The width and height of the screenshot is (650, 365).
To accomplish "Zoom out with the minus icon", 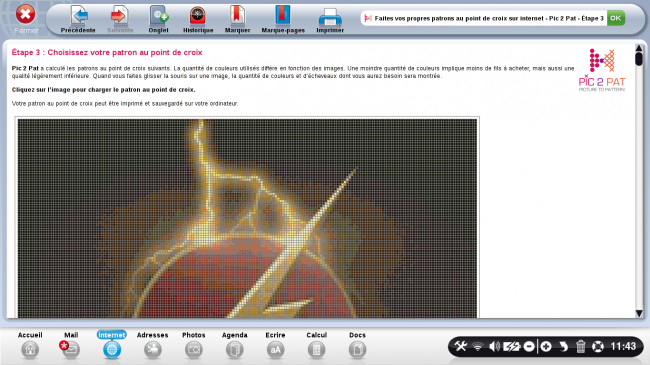I will (x=529, y=346).
